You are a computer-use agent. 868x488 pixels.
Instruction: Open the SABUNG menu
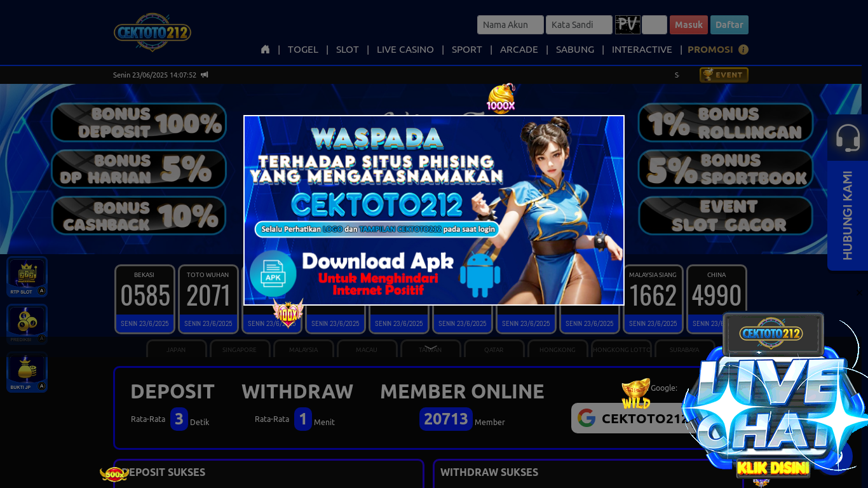(575, 50)
